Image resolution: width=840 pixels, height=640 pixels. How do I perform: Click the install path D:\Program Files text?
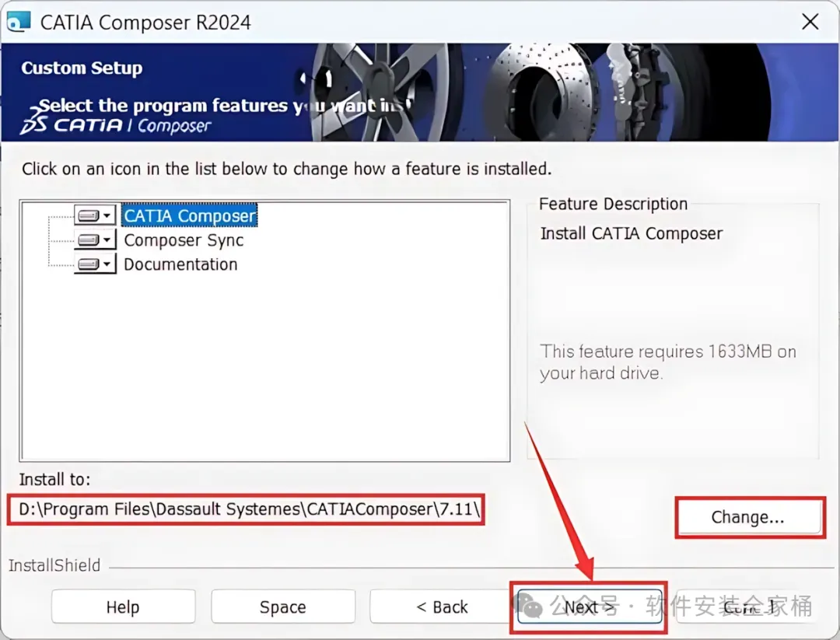(x=249, y=509)
